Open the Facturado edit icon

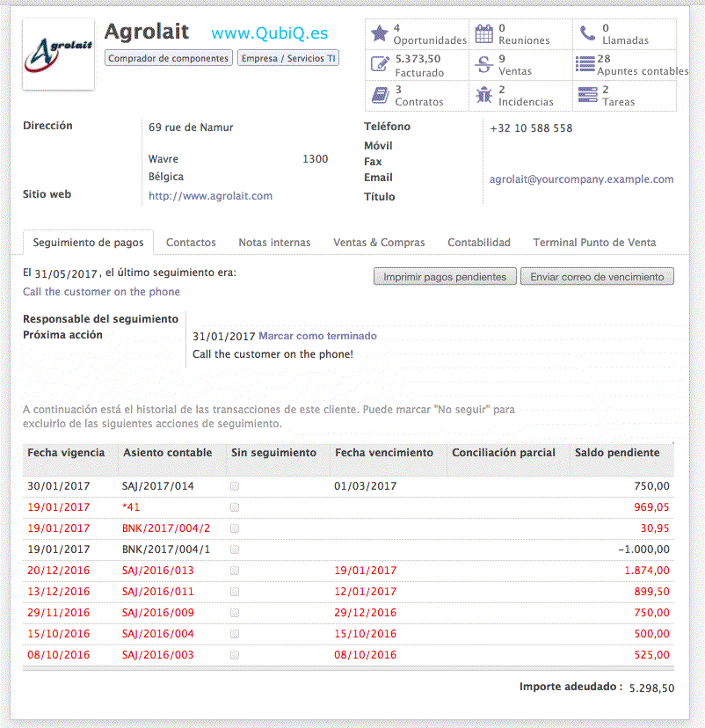(x=379, y=64)
